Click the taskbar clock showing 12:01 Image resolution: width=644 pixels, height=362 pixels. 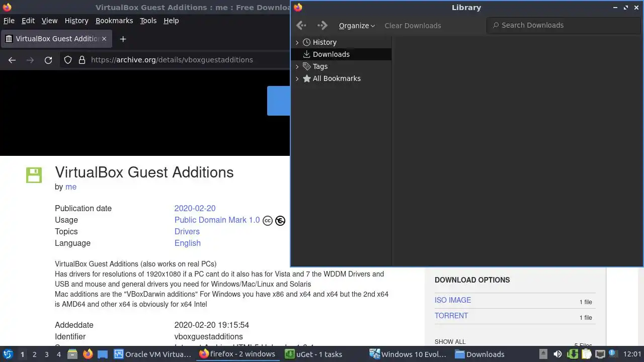pyautogui.click(x=632, y=354)
